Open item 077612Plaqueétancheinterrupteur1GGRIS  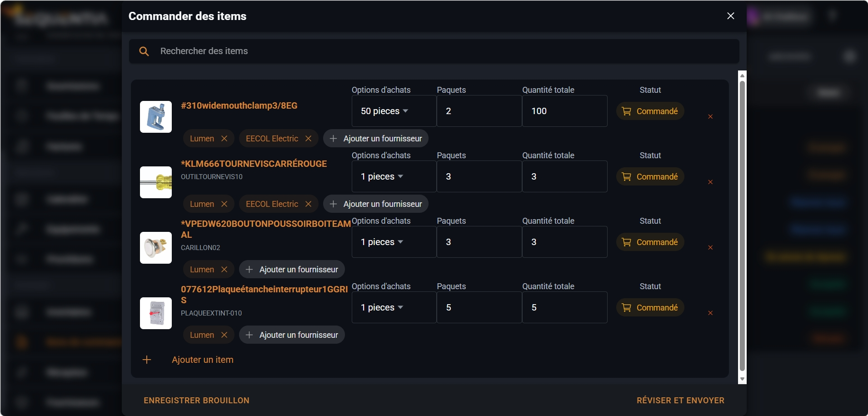coord(264,295)
